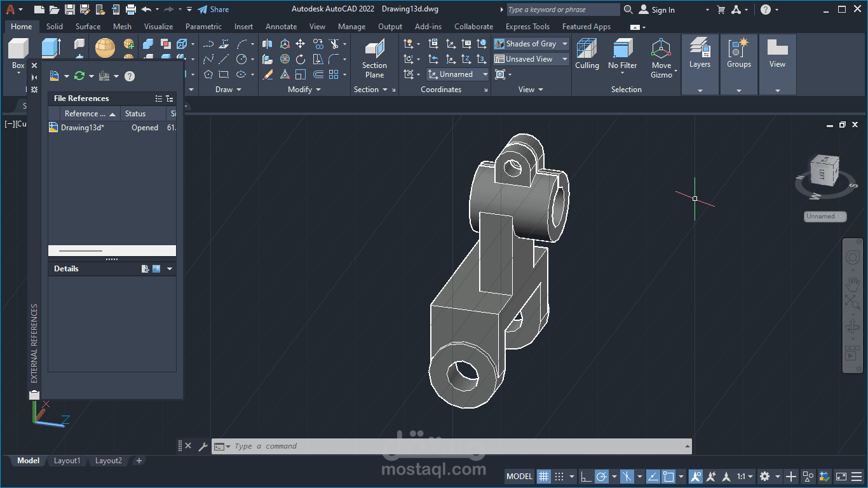The height and width of the screenshot is (488, 868).
Task: Expand the Section panel
Action: (370, 90)
